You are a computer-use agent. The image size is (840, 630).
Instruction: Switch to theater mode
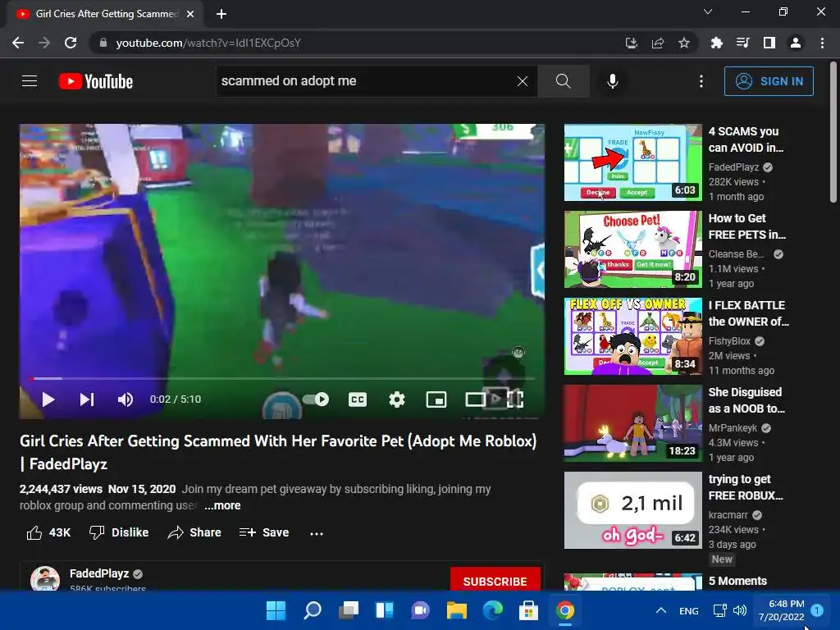[x=476, y=399]
